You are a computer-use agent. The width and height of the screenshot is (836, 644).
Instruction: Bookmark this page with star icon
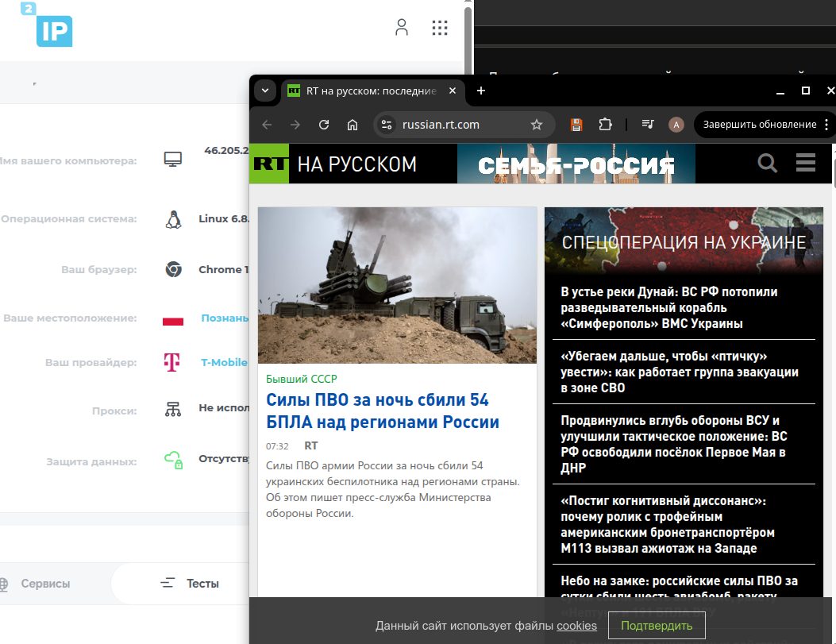[x=537, y=125]
